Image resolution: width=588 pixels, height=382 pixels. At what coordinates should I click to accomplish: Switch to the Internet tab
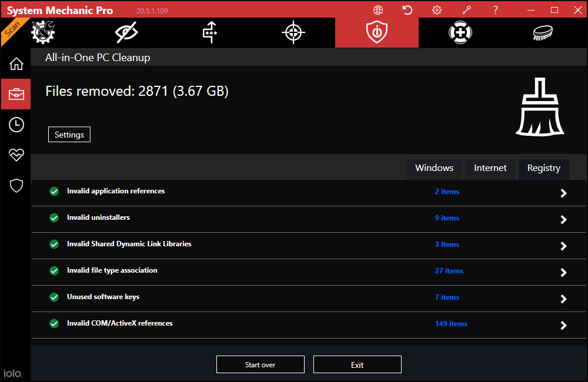pos(490,168)
